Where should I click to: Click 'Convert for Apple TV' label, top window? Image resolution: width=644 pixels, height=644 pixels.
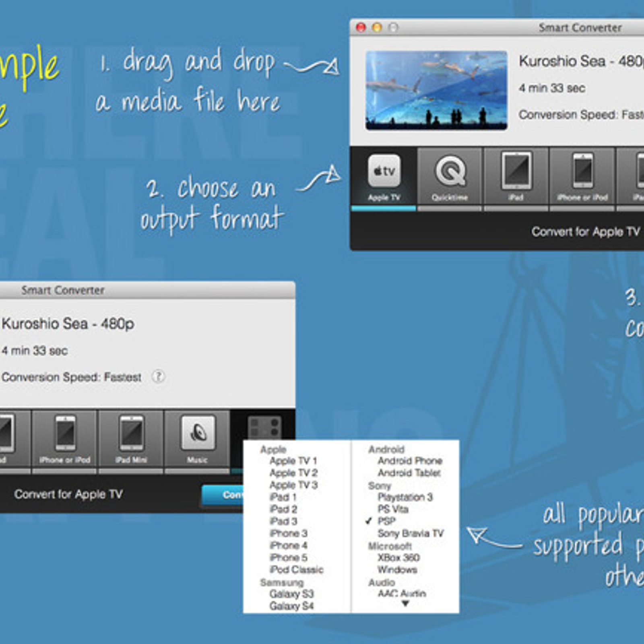586,231
